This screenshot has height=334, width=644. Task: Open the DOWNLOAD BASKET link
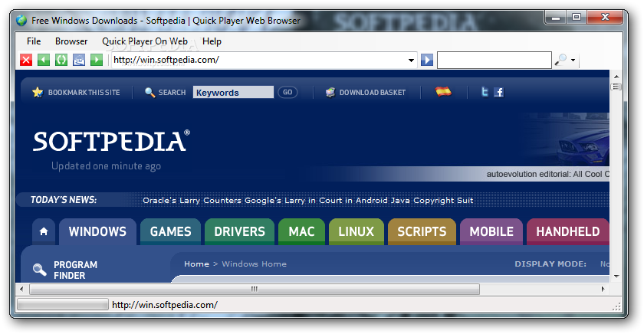pyautogui.click(x=373, y=93)
